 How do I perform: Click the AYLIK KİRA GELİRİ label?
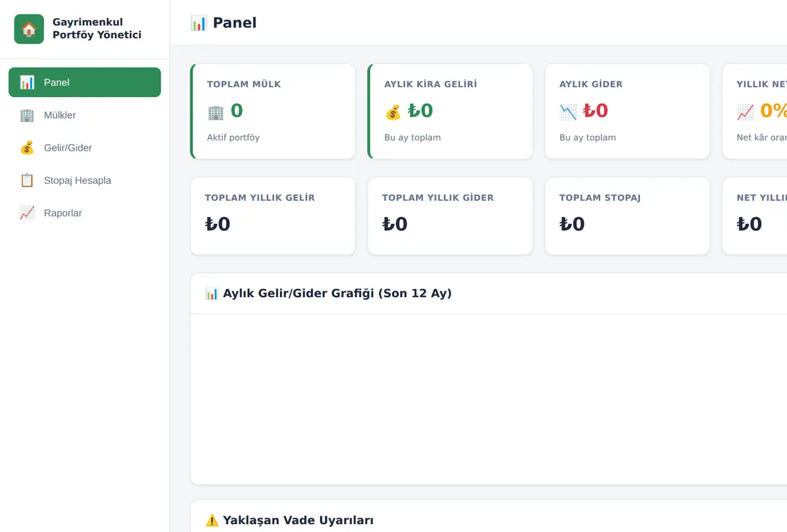[x=431, y=84]
